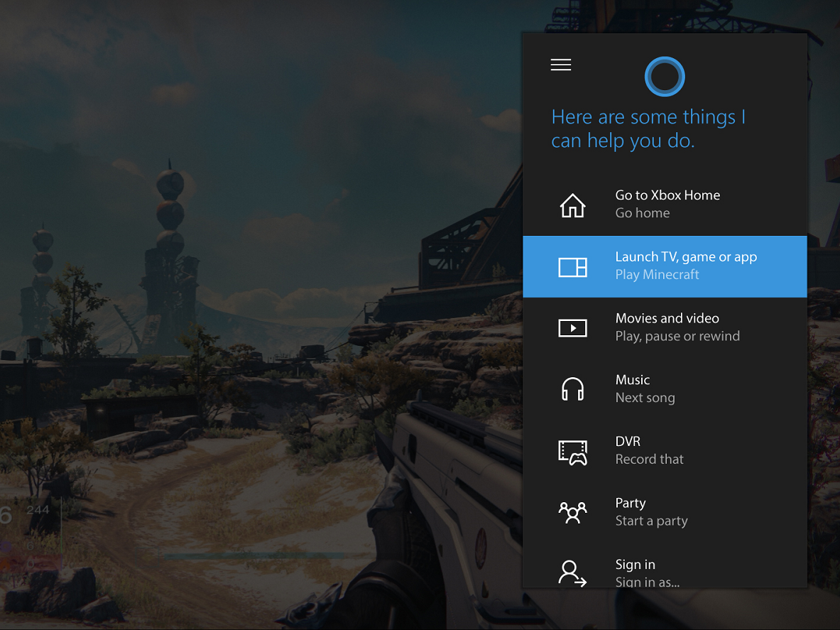840x630 pixels.
Task: Click the Music list entry
Action: coord(632,379)
